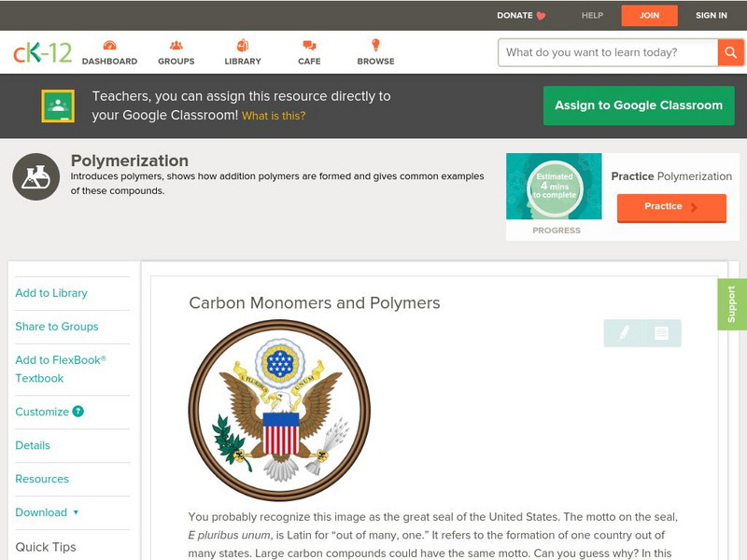Click the Quick Tips heading
Image resolution: width=747 pixels, height=560 pixels.
[46, 547]
